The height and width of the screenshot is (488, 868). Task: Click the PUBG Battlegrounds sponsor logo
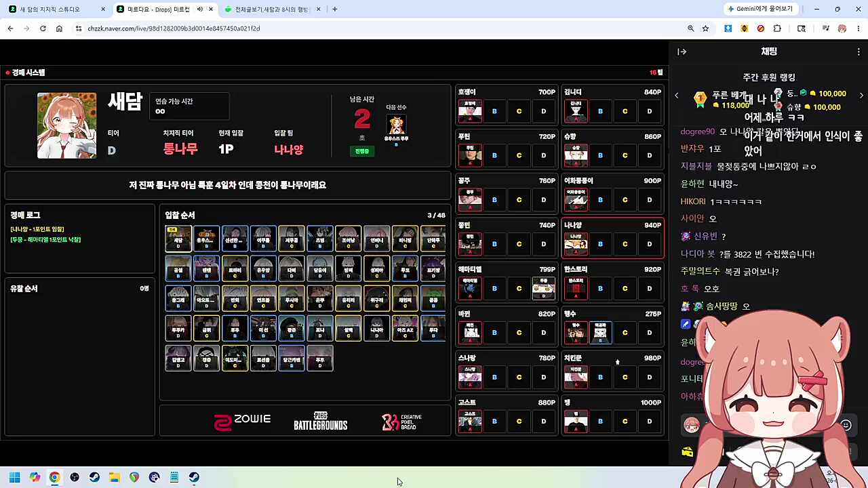pos(321,421)
